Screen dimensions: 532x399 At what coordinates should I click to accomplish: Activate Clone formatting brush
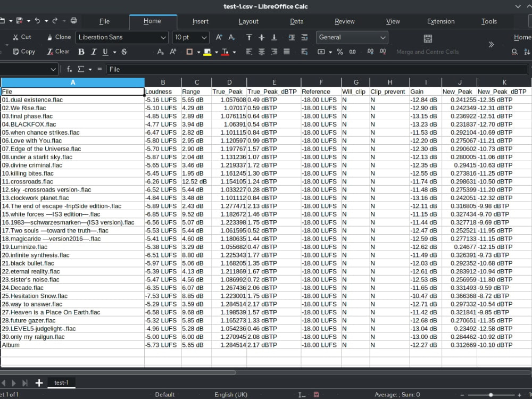tap(59, 37)
